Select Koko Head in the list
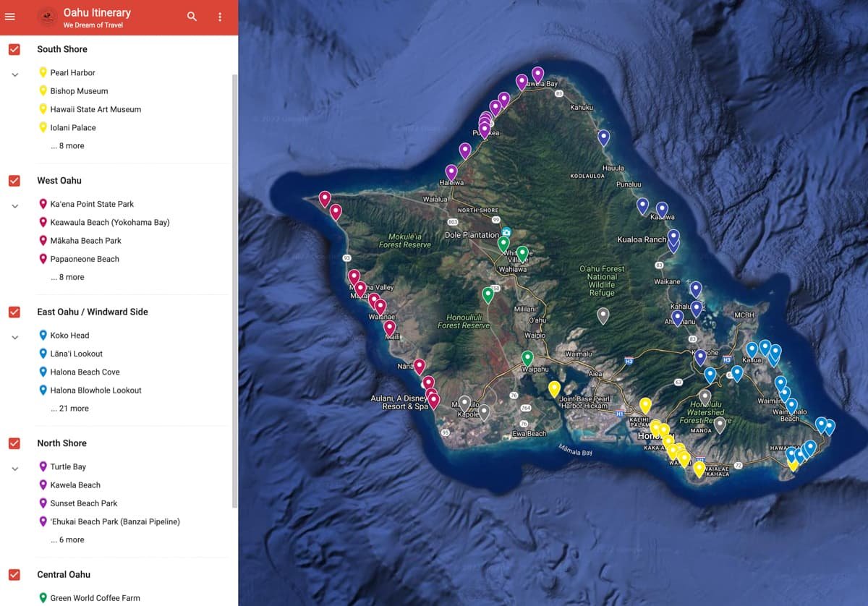 70,336
